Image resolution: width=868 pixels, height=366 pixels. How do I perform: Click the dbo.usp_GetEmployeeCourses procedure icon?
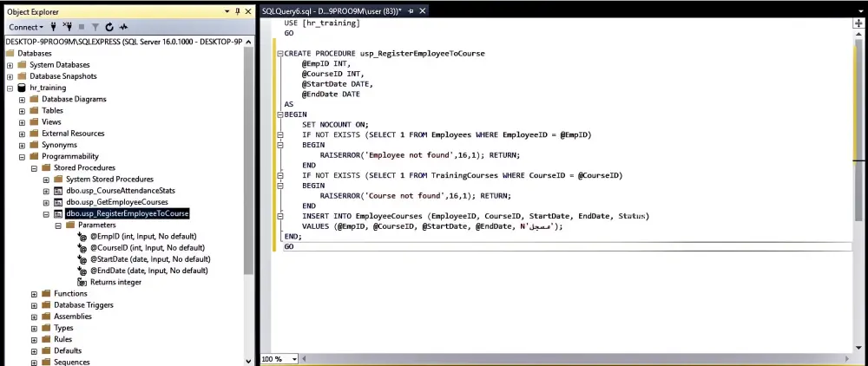pos(59,202)
